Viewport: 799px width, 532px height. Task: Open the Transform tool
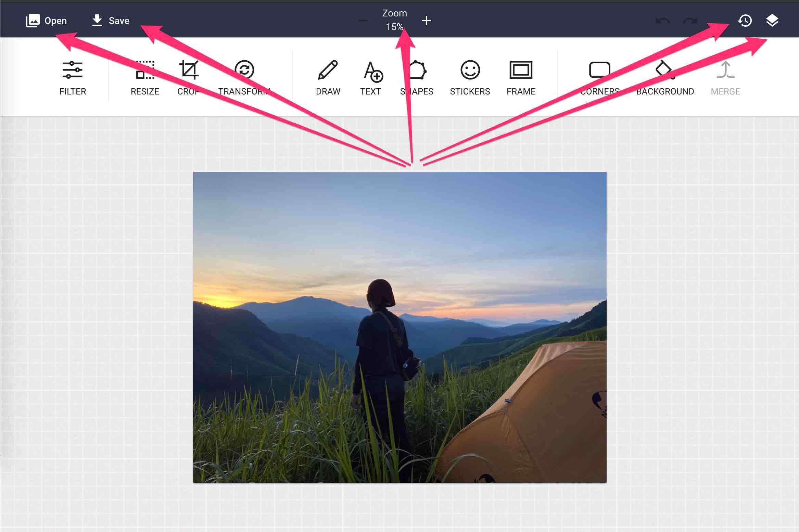point(244,78)
